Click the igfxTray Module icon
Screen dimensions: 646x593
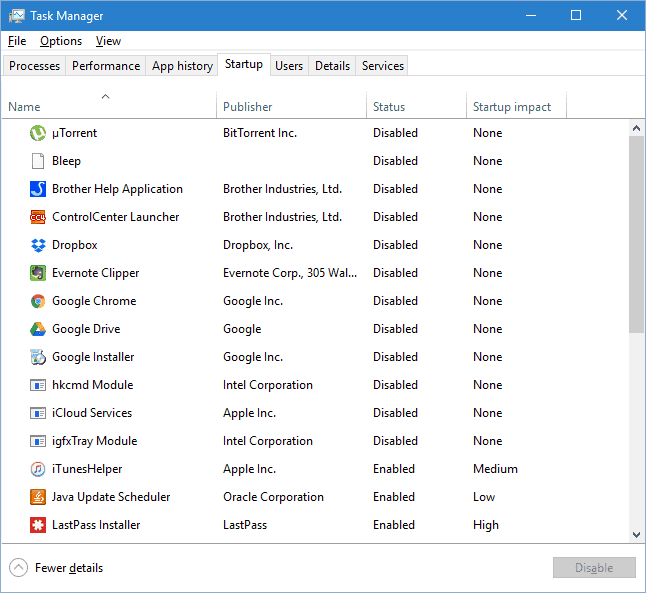(x=38, y=441)
